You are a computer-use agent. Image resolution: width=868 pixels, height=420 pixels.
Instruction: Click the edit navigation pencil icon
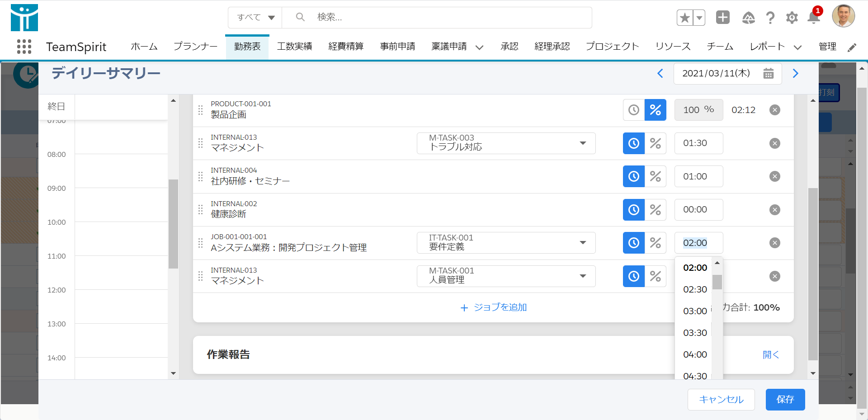coord(852,47)
